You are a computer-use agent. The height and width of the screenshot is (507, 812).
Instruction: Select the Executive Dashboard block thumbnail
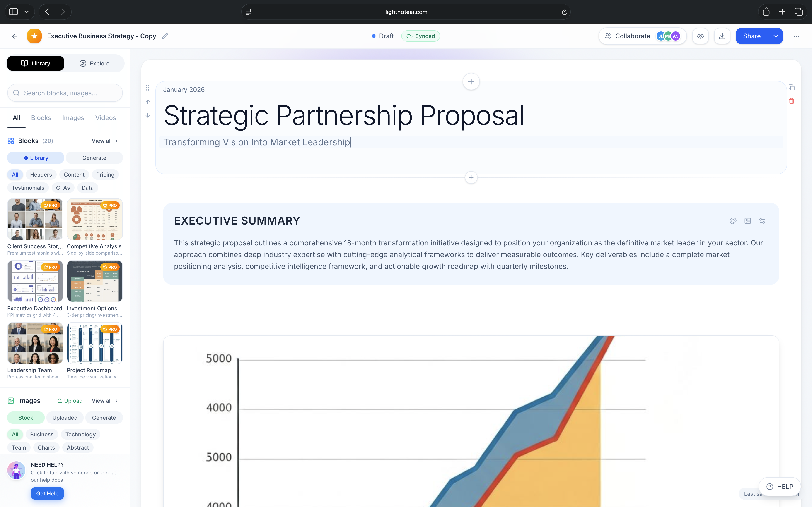pos(35,281)
